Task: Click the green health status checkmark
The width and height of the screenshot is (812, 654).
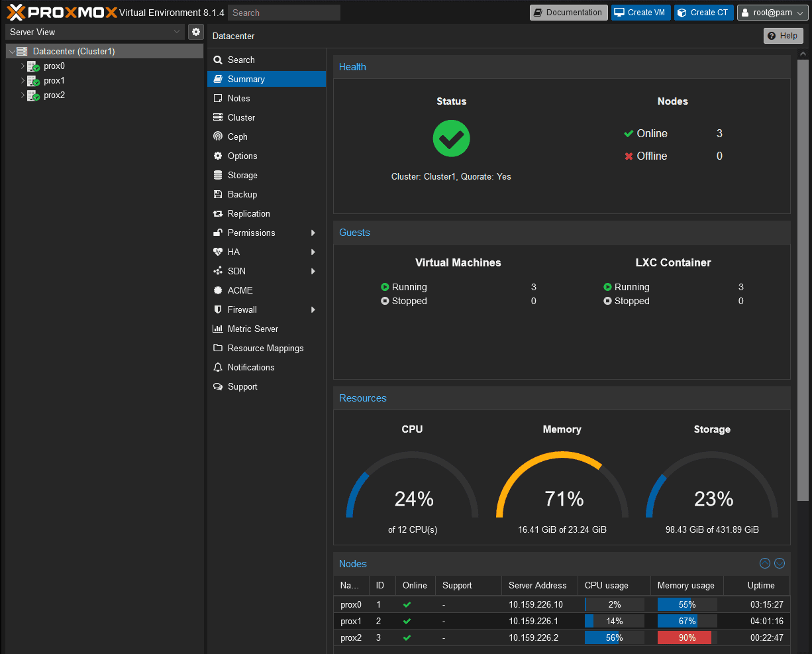Action: click(x=452, y=138)
